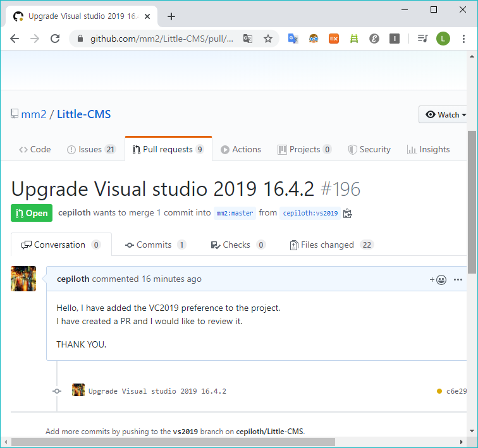Open the Code tab
The image size is (478, 448).
(x=35, y=150)
